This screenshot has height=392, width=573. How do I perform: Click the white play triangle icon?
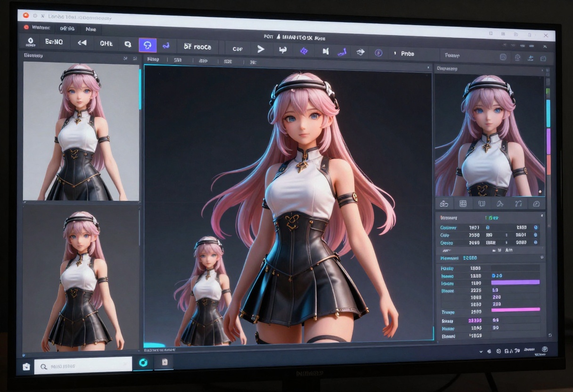[261, 49]
